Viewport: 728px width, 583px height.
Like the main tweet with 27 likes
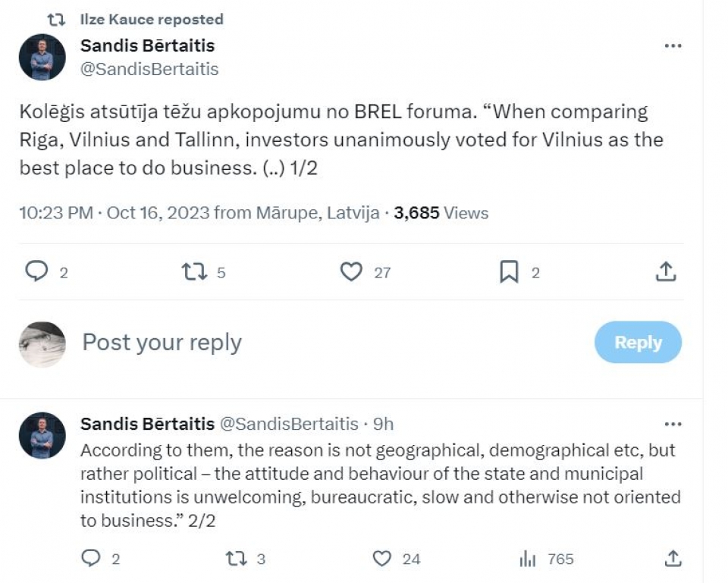coord(351,272)
